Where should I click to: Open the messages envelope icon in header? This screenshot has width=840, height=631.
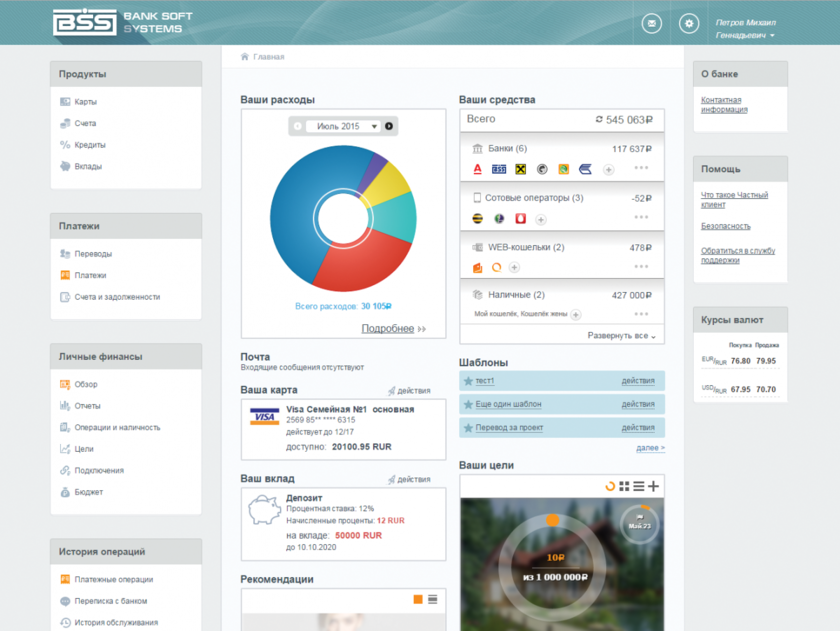[x=652, y=23]
